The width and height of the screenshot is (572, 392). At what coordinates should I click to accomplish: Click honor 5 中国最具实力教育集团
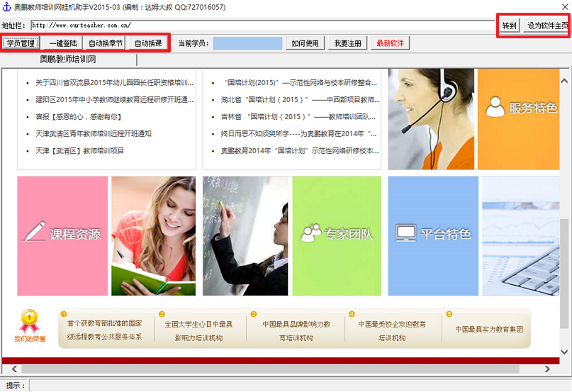pos(489,329)
